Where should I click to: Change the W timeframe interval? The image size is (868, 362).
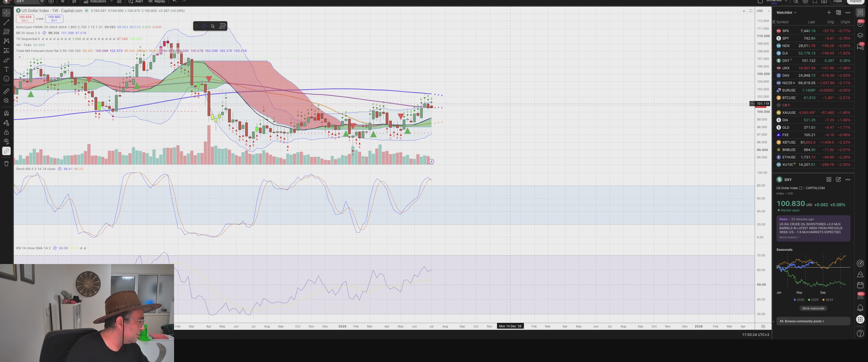coord(62,2)
